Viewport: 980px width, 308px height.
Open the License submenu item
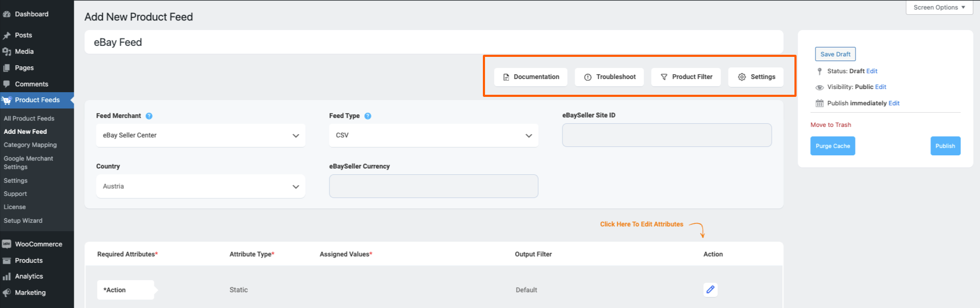(x=15, y=207)
